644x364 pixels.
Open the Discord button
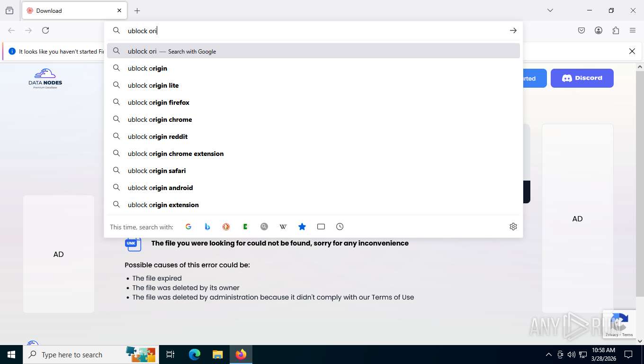582,78
